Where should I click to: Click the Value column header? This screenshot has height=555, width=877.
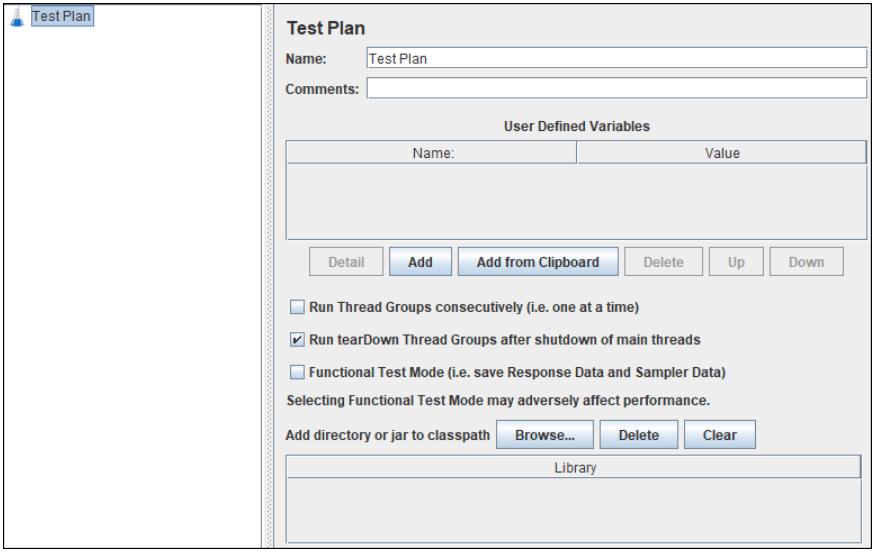pos(721,152)
